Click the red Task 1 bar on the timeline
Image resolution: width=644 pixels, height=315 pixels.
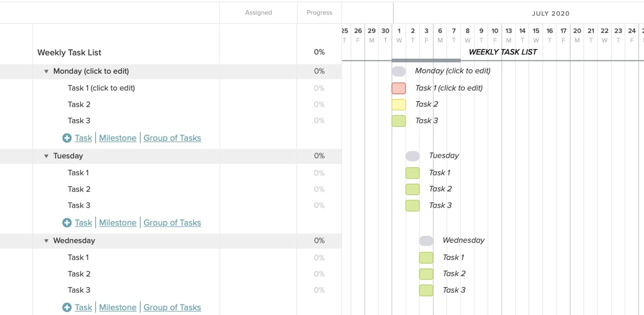pos(398,88)
